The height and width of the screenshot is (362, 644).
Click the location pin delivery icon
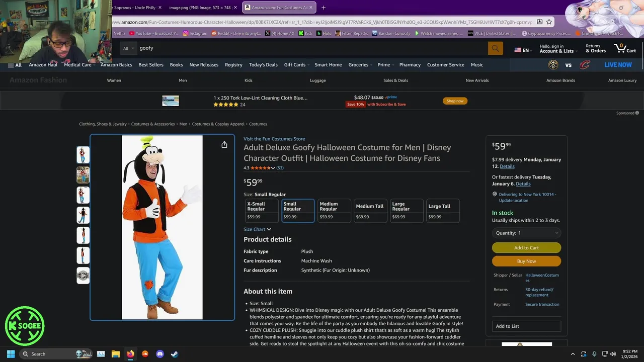pyautogui.click(x=495, y=194)
